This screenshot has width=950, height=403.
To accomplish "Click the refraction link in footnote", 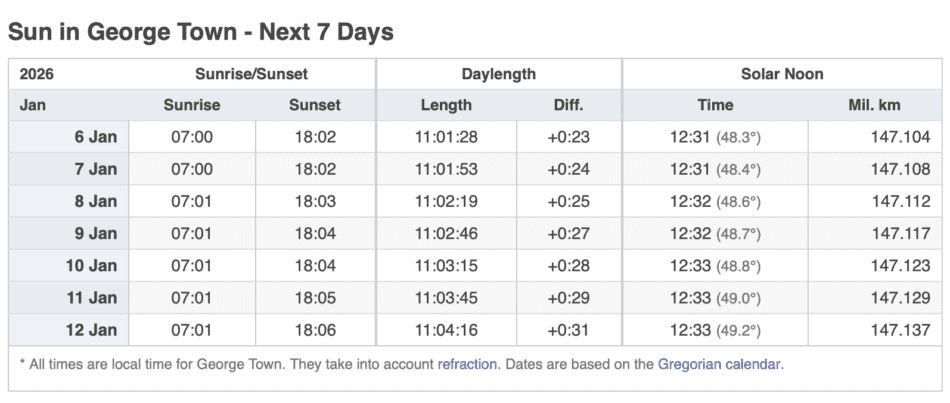I will [467, 364].
